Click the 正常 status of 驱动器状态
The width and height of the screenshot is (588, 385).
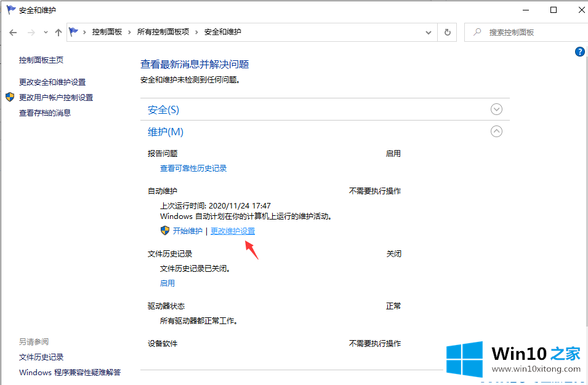click(393, 306)
